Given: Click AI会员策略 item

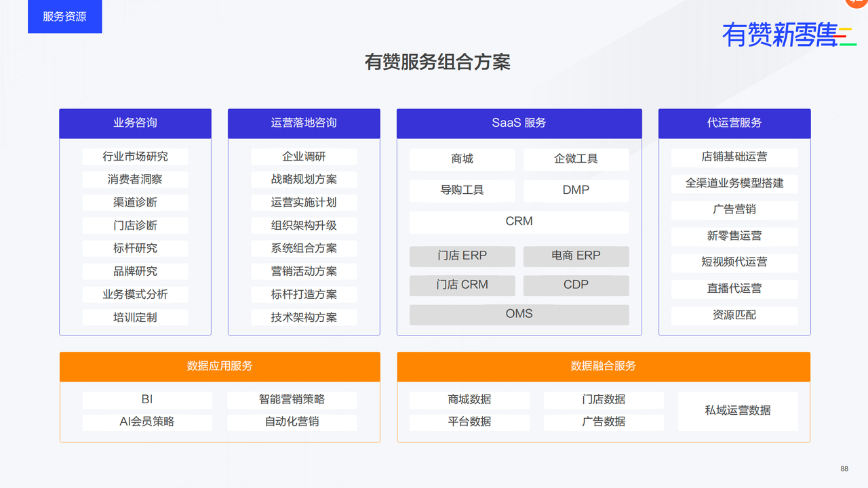Looking at the screenshot, I should [147, 422].
